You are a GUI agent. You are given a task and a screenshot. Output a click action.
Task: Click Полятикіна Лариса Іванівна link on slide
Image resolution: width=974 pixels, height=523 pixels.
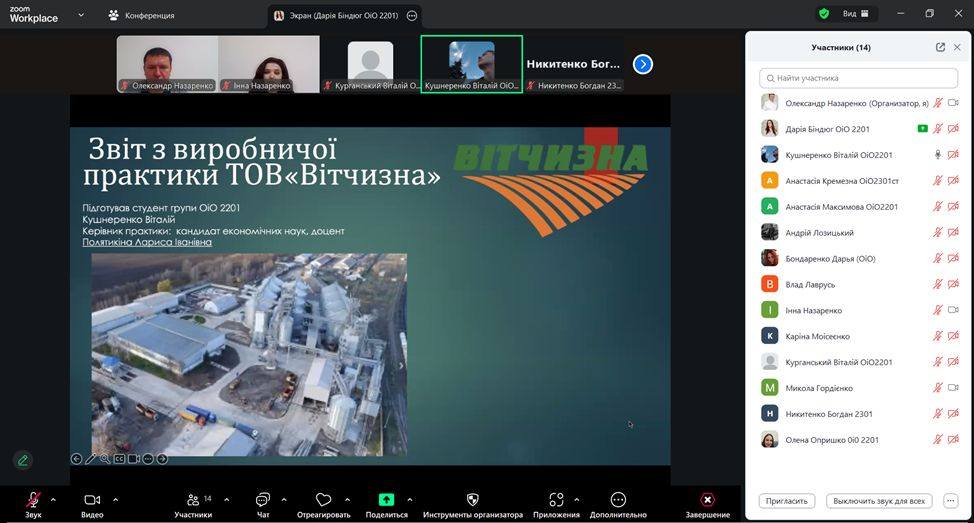(x=147, y=242)
